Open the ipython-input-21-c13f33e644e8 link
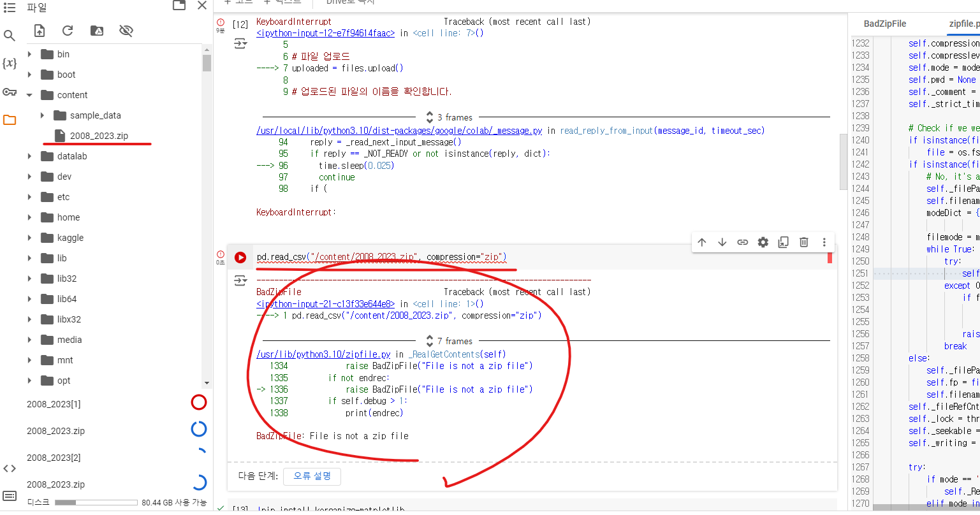 325,304
